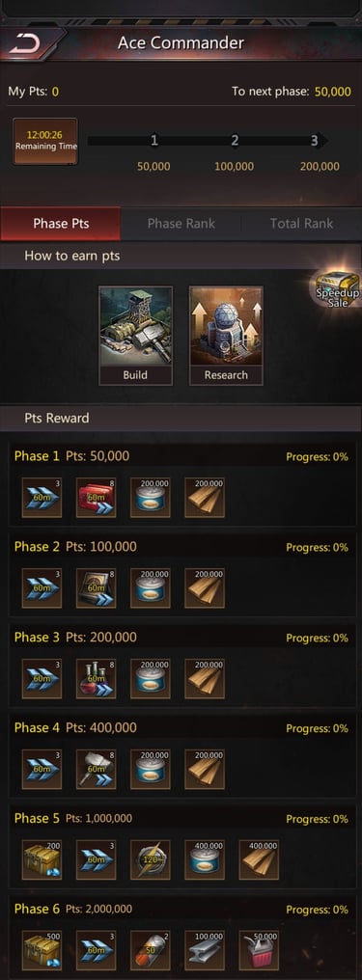Tap Phase 3 research flask speedup icon
This screenshot has height=980, width=362.
coord(97,679)
